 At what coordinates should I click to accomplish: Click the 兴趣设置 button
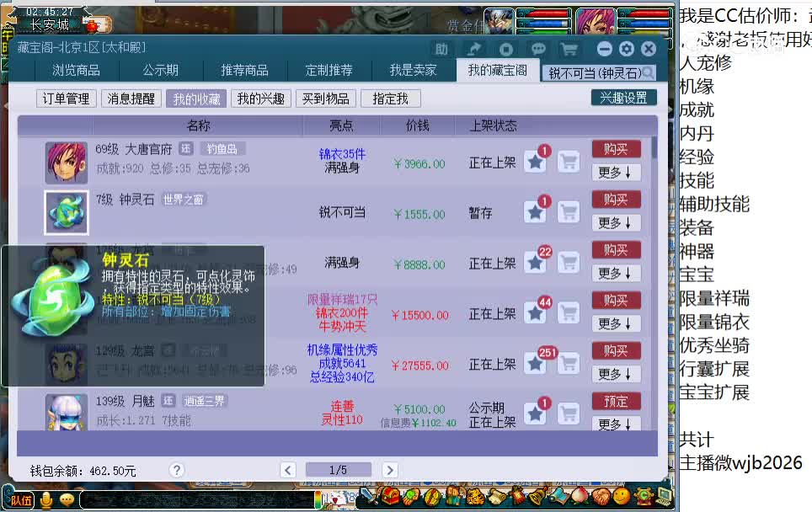coord(623,98)
